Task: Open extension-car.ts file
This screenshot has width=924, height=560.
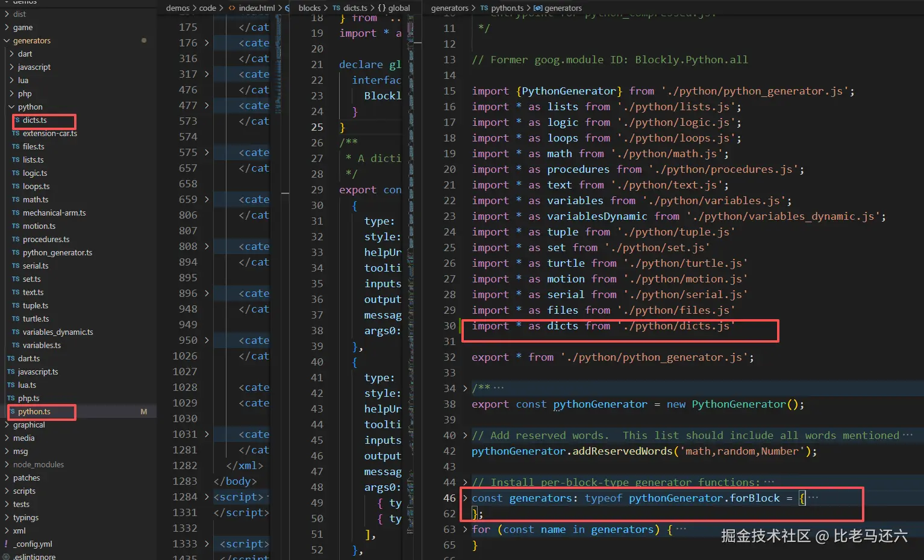Action: pyautogui.click(x=50, y=134)
